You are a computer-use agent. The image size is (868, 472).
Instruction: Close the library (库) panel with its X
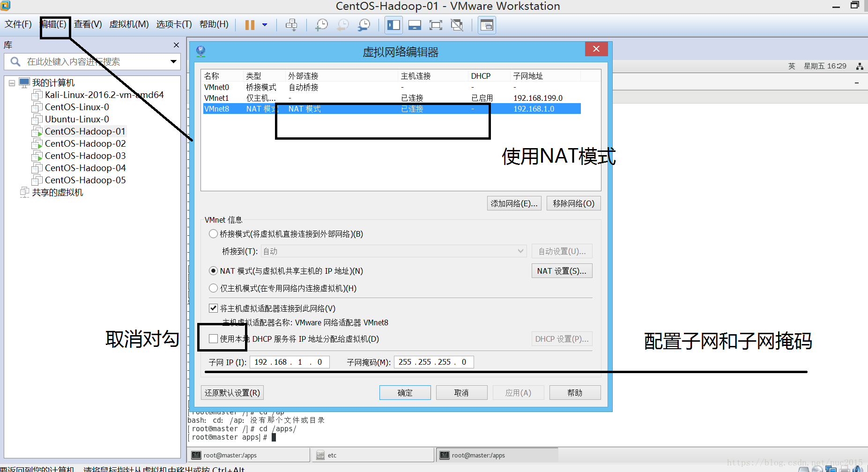pos(176,45)
